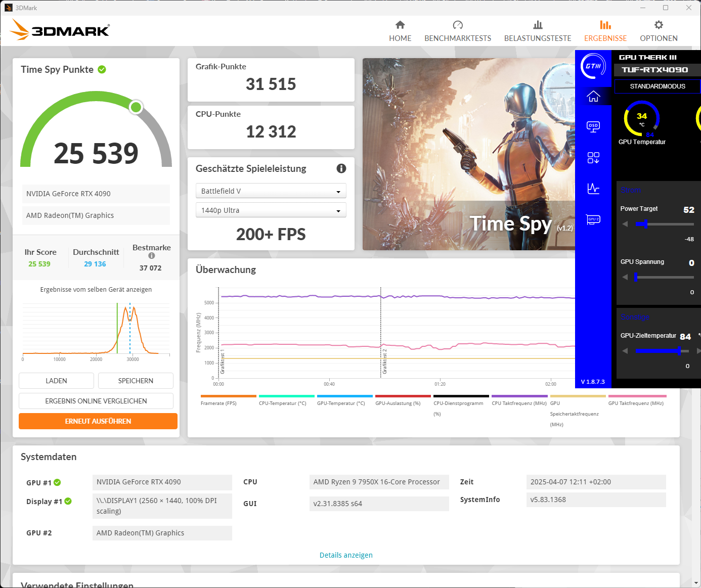This screenshot has height=588, width=701.
Task: Select the ERGEBNISSE tab
Action: (605, 31)
